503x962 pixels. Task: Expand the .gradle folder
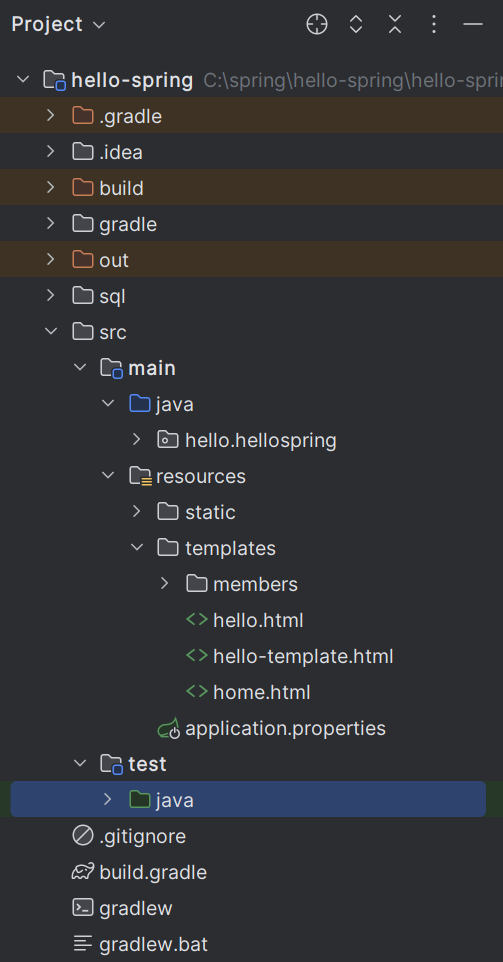point(50,115)
